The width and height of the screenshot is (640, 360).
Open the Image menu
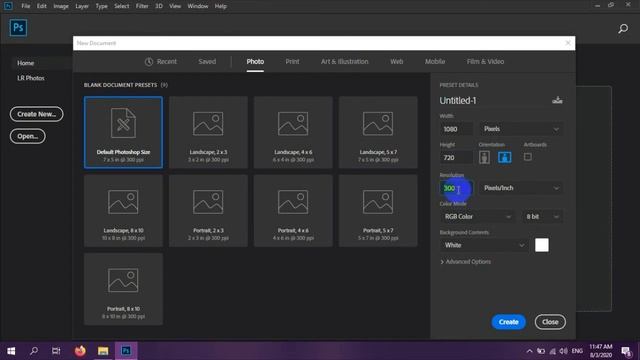[x=61, y=6]
